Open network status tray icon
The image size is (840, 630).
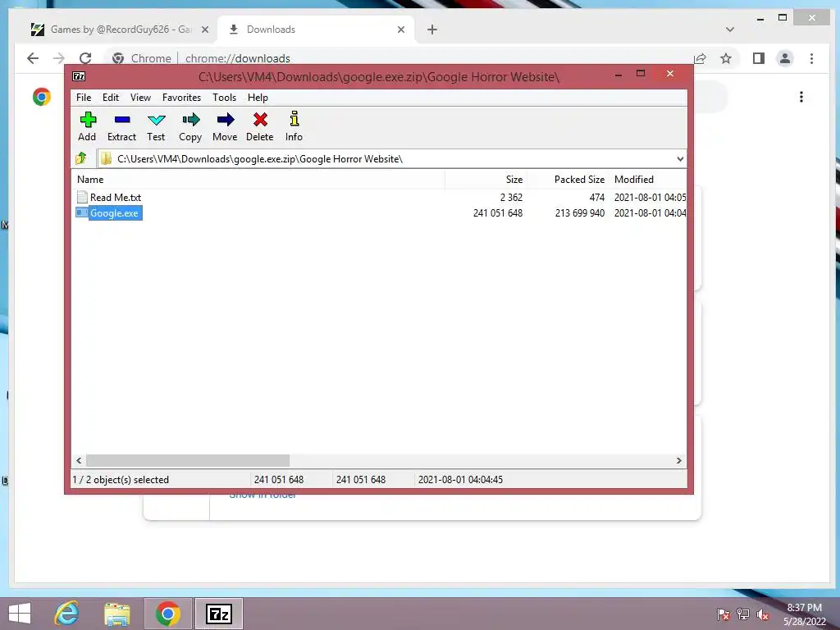pyautogui.click(x=743, y=614)
